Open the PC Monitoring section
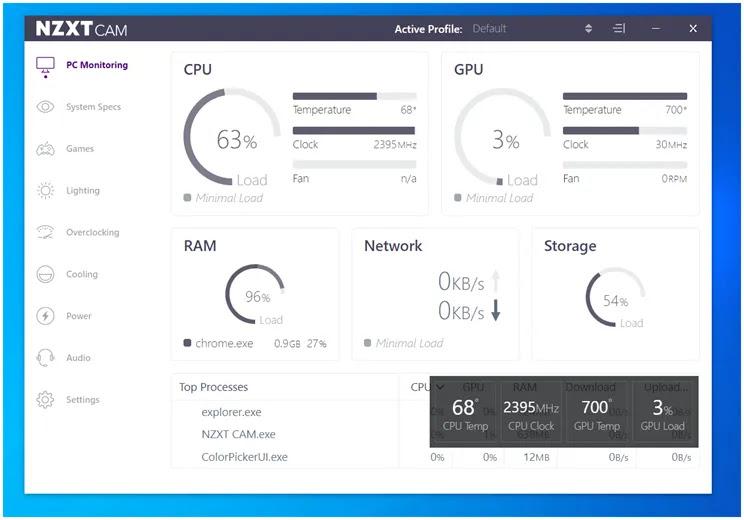Image resolution: width=744 pixels, height=520 pixels. (97, 65)
